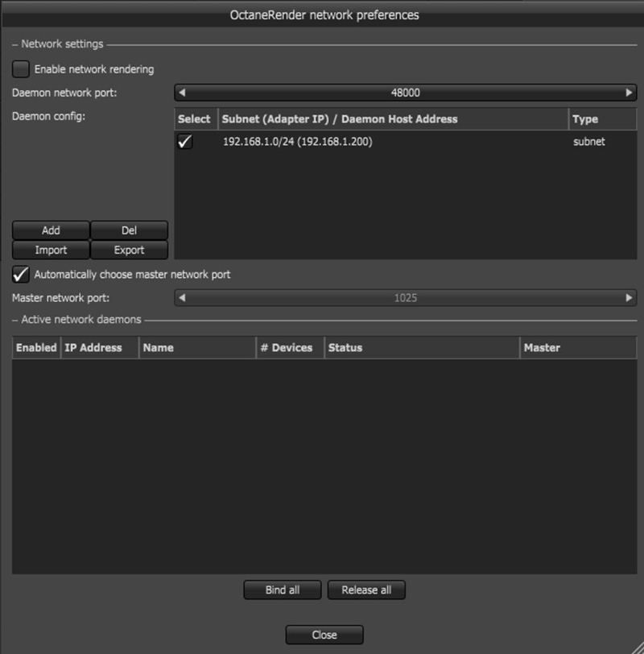Enable network rendering checkbox
Viewport: 644px width, 654px height.
(20, 68)
